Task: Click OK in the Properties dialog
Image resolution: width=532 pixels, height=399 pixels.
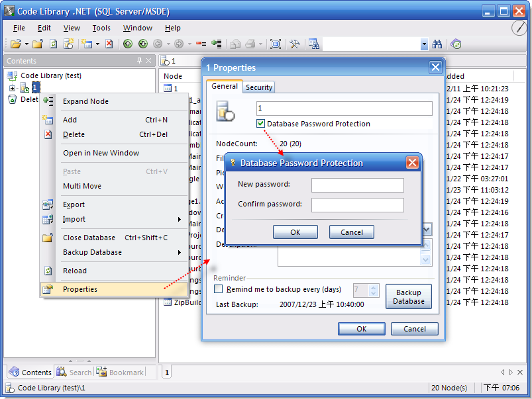Action: (x=361, y=329)
